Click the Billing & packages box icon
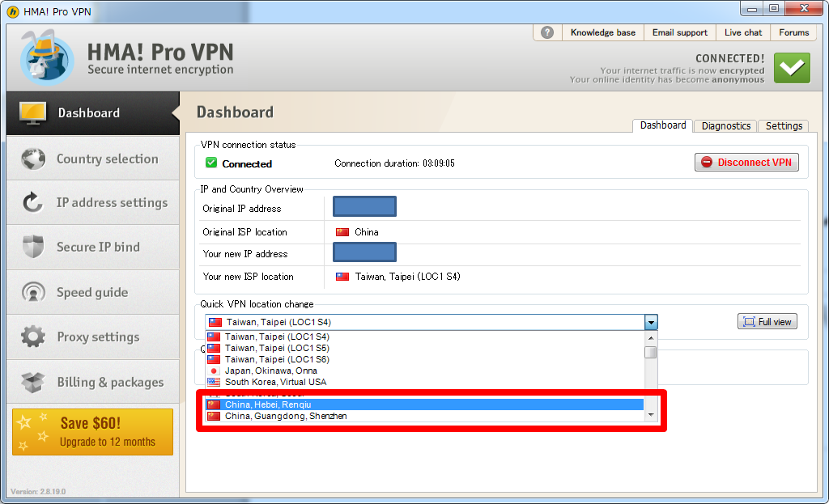The height and width of the screenshot is (504, 829). point(33,382)
